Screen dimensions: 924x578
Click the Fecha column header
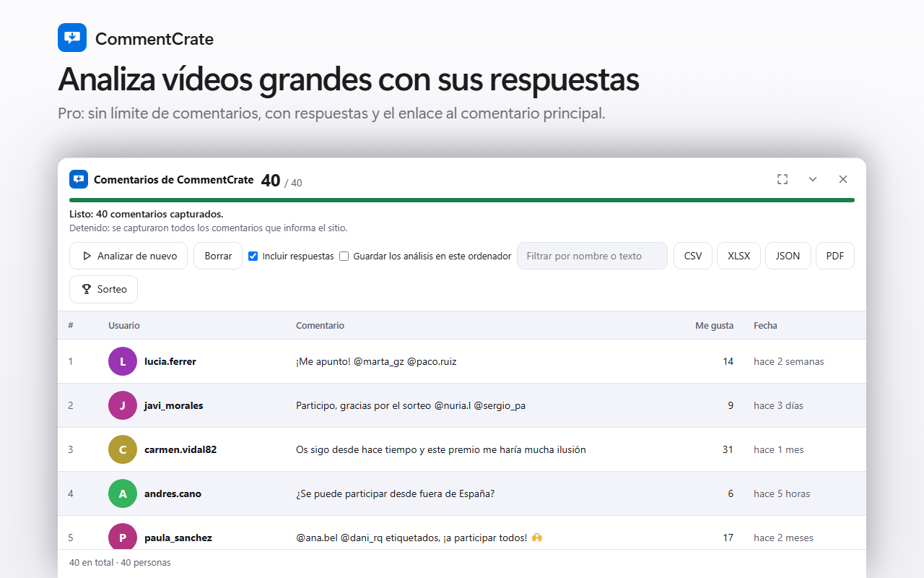pos(765,326)
